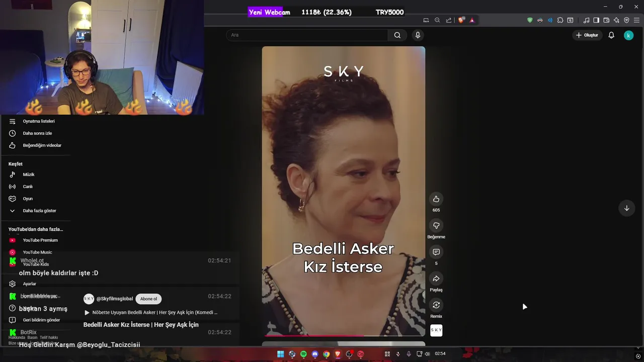Open the browser extensions puzzle icon
The height and width of the screenshot is (362, 644).
(560, 20)
